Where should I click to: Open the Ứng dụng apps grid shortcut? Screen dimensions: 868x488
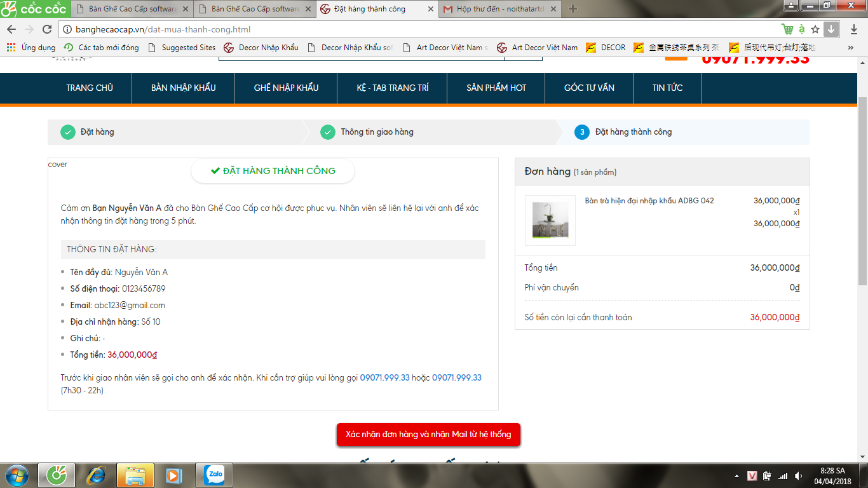[x=31, y=48]
